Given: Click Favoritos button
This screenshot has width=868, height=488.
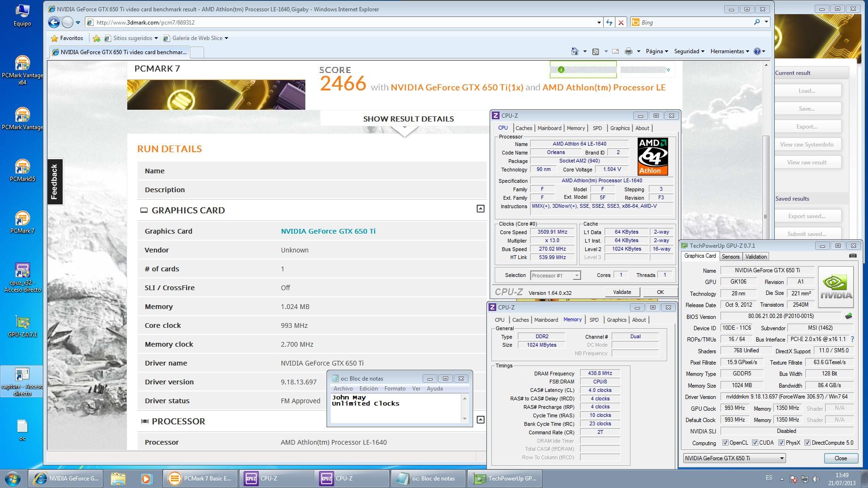Looking at the screenshot, I should [x=67, y=38].
